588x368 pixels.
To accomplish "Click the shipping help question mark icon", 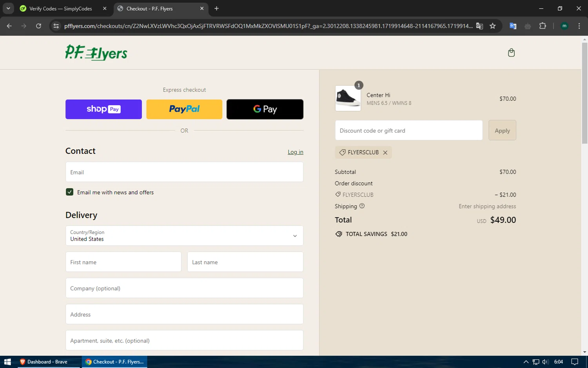I will [362, 206].
